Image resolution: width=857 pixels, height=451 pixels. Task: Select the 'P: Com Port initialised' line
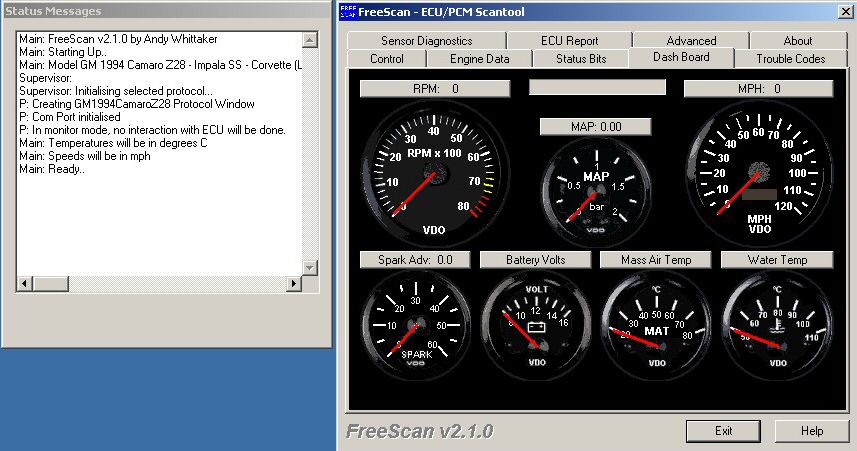pos(69,117)
